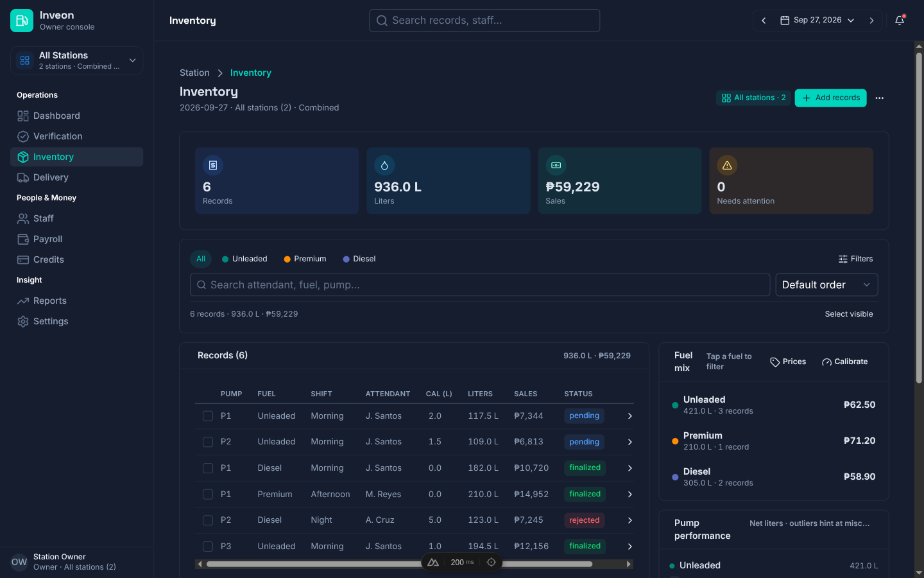The width and height of the screenshot is (924, 578).
Task: Go to Station breadcrumb link
Action: 194,73
